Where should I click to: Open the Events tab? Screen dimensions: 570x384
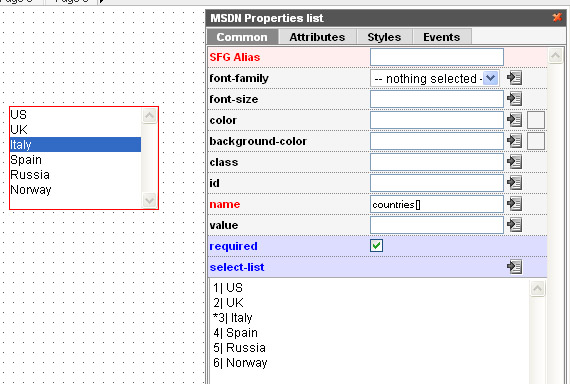(442, 37)
